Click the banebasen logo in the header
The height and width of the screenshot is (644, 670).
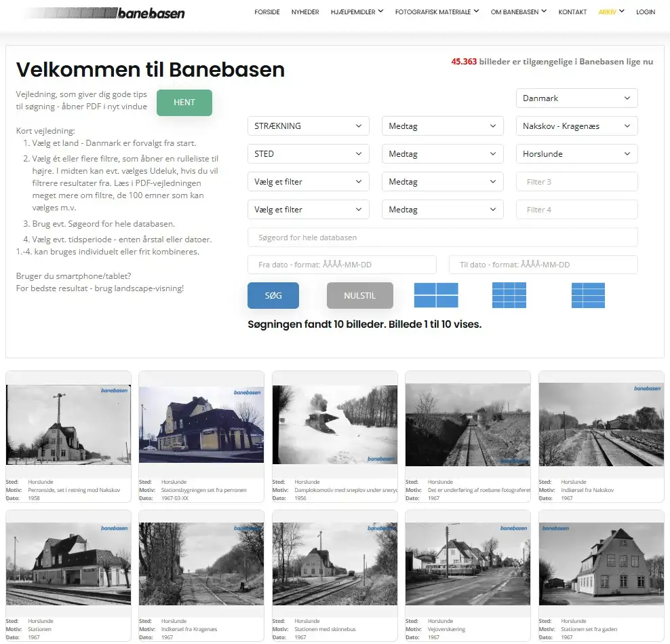pos(105,12)
